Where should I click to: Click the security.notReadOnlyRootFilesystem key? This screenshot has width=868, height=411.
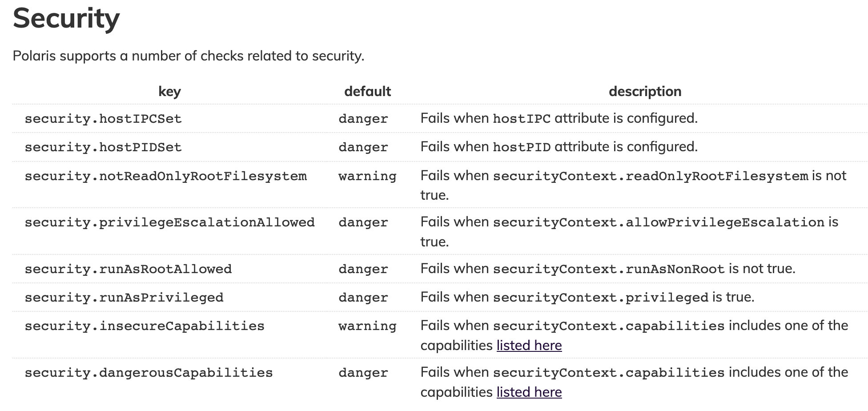pos(165,176)
